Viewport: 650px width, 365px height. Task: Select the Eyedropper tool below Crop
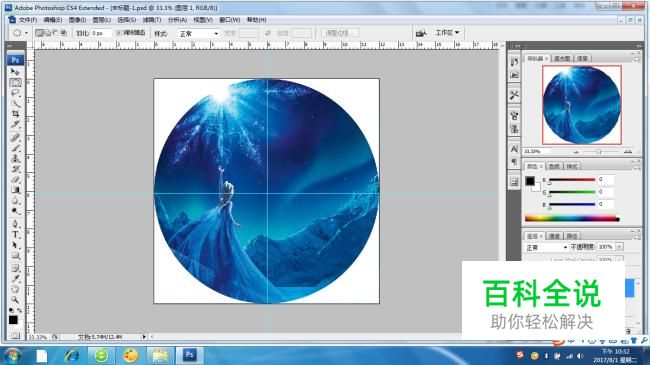click(x=15, y=124)
